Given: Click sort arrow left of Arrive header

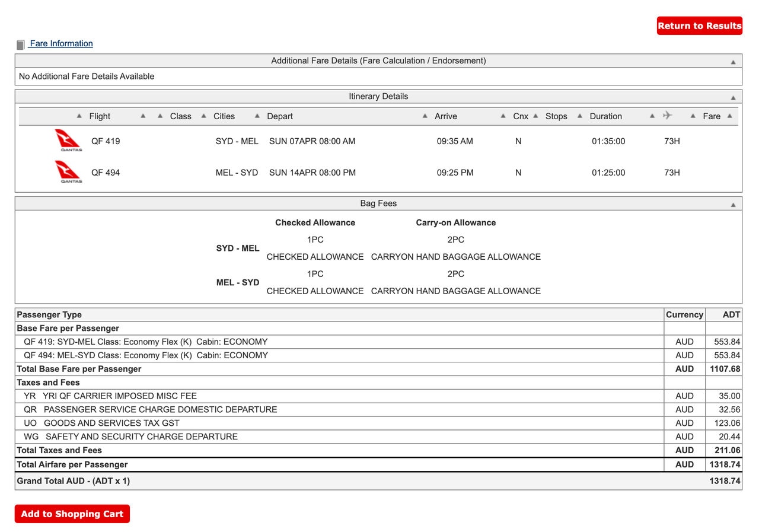Looking at the screenshot, I should (425, 116).
